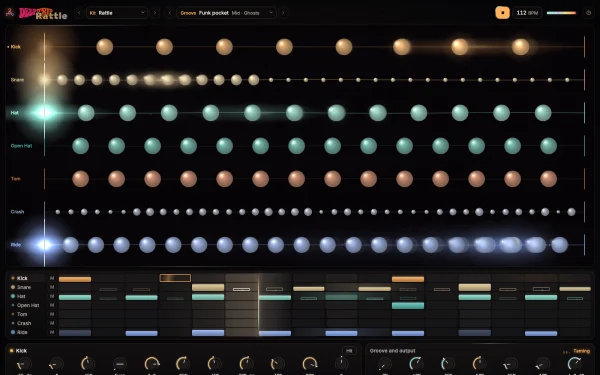The width and height of the screenshot is (600, 375).
Task: Open the Kit Rattle dropdown
Action: (x=117, y=13)
